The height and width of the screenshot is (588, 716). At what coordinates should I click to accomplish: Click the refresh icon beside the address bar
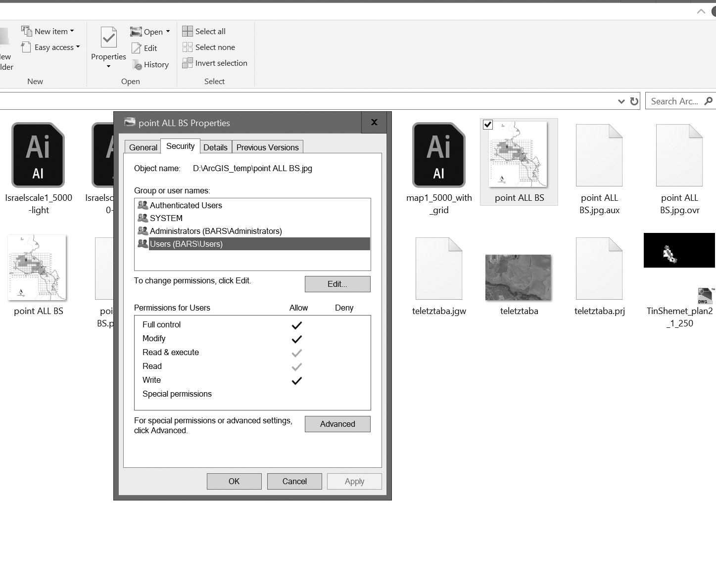[x=634, y=101]
